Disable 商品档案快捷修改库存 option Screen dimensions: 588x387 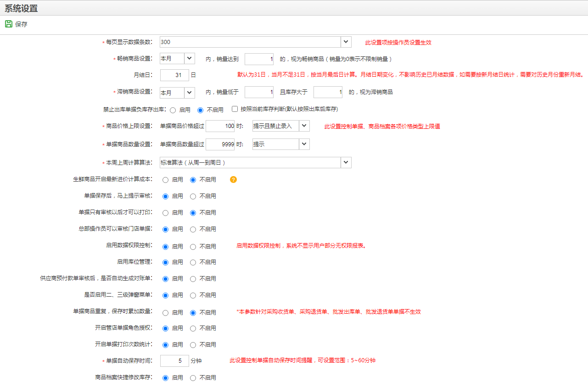coord(193,378)
